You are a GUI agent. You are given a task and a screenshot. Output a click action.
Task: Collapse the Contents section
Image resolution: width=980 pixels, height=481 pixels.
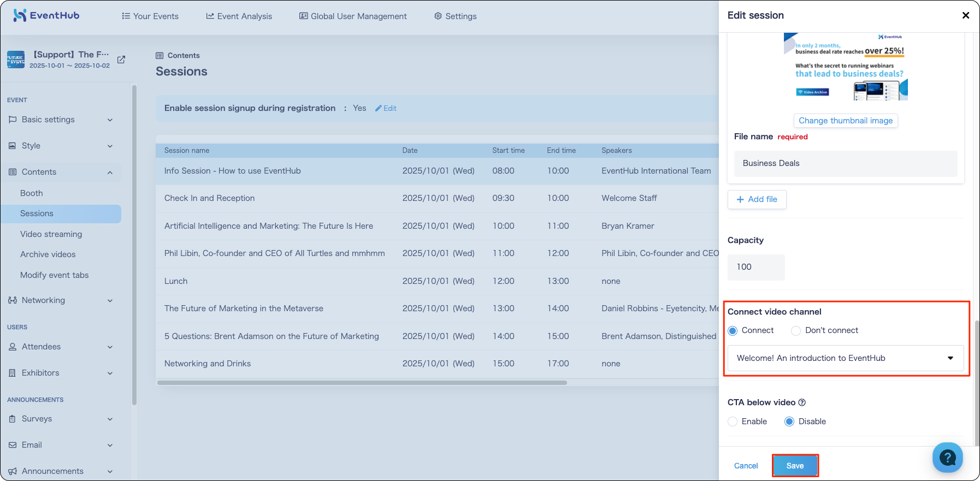coord(110,173)
